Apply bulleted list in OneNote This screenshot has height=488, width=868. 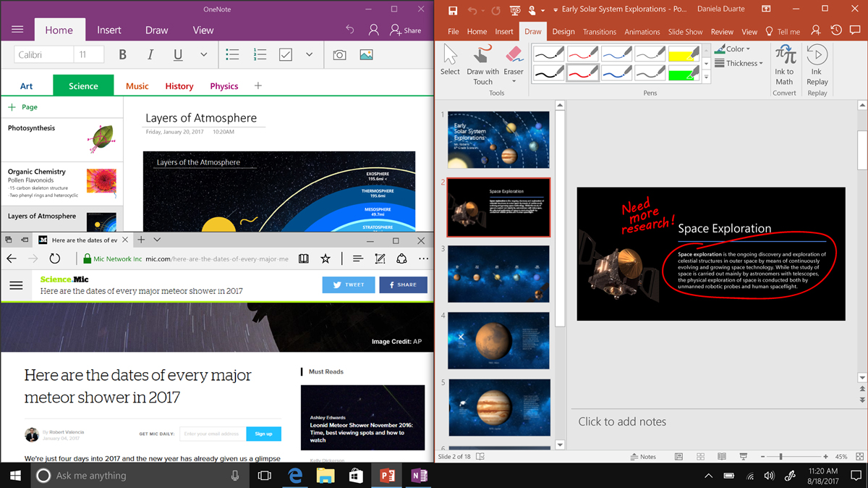click(232, 55)
